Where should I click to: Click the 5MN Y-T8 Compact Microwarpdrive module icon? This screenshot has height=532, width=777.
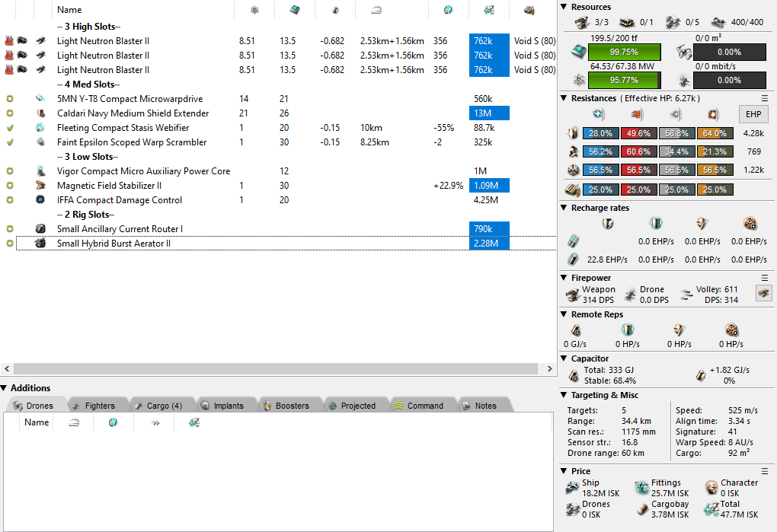(x=40, y=99)
